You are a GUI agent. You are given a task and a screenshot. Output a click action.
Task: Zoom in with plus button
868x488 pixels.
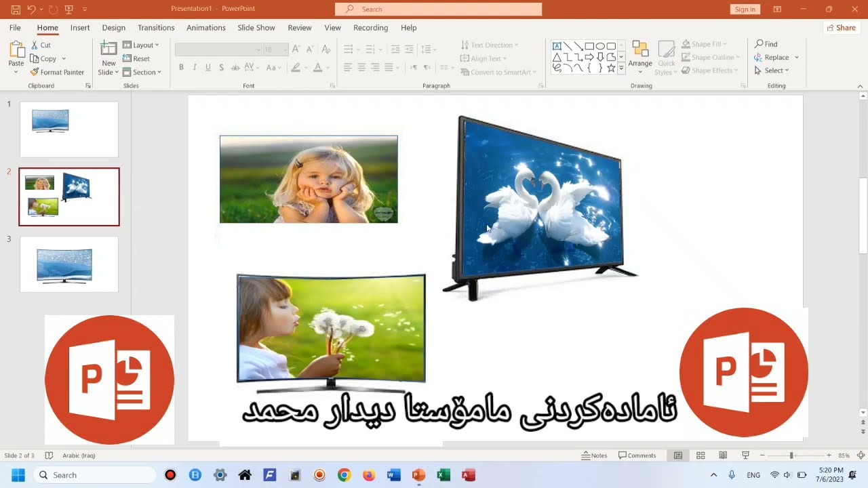pos(829,455)
